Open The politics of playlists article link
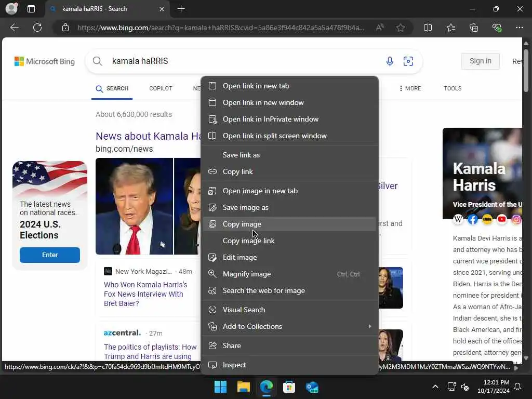The height and width of the screenshot is (399, 532). pos(150,352)
